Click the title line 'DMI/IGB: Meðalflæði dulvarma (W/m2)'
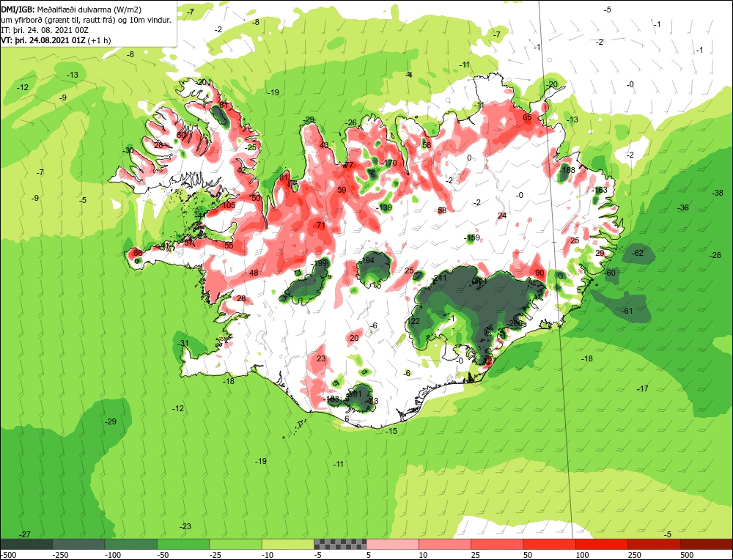The image size is (733, 560). (x=72, y=9)
